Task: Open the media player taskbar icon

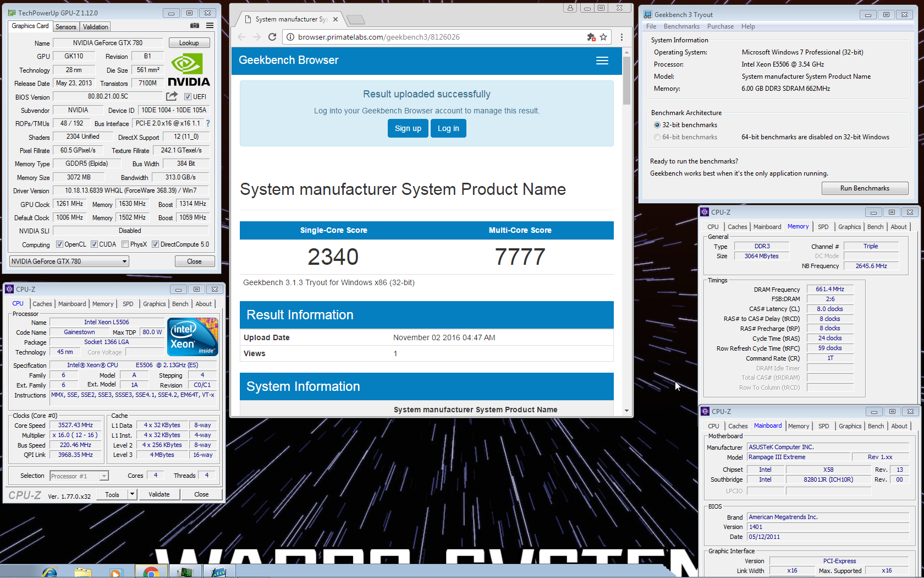Action: (x=116, y=572)
